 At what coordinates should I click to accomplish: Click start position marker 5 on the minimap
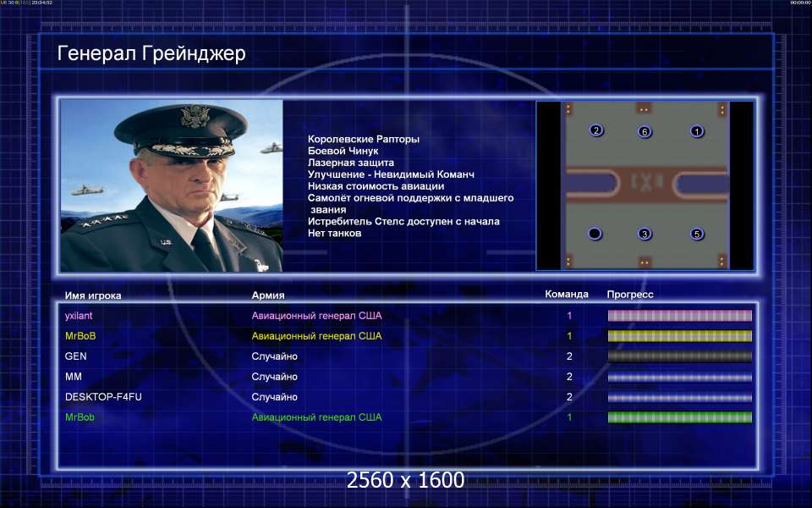(x=697, y=234)
